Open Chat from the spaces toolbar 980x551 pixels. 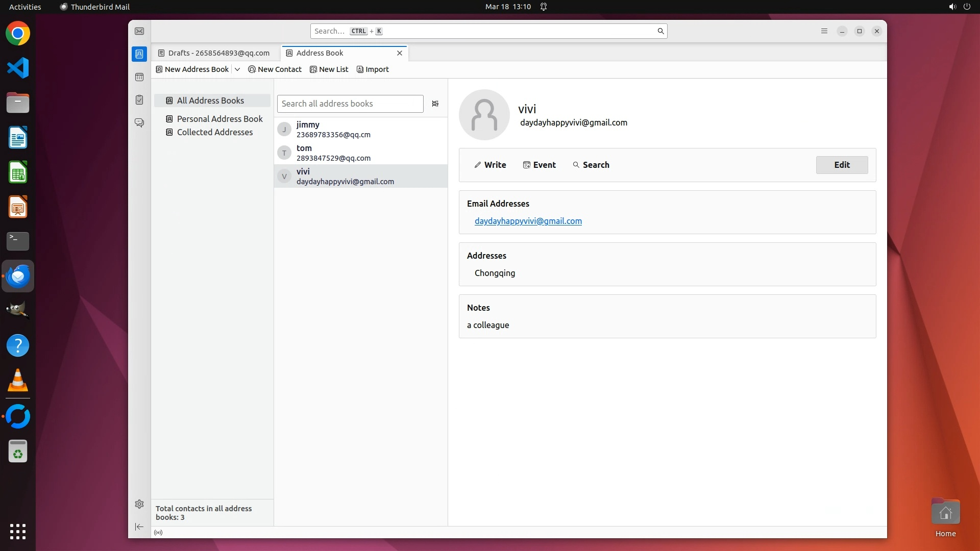click(139, 123)
